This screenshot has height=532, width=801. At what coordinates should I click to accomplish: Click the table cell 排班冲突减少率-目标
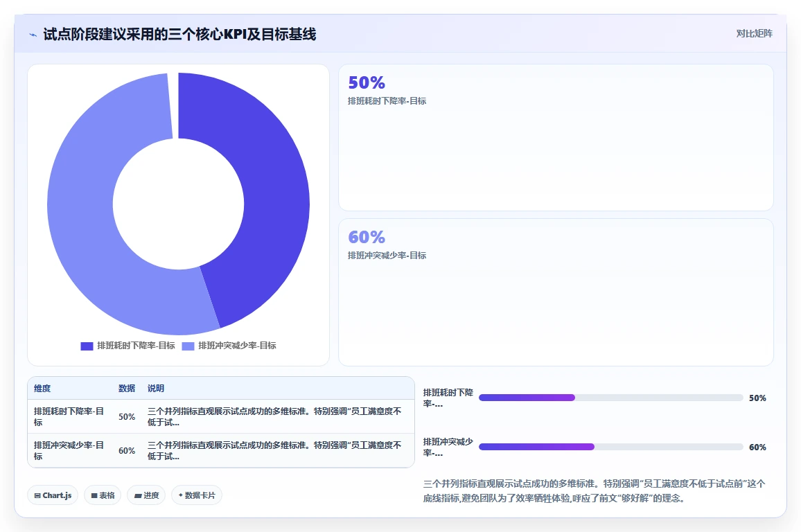pyautogui.click(x=69, y=451)
